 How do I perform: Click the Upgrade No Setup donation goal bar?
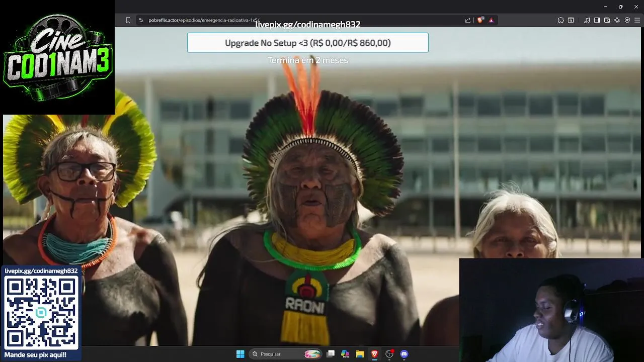coord(308,43)
